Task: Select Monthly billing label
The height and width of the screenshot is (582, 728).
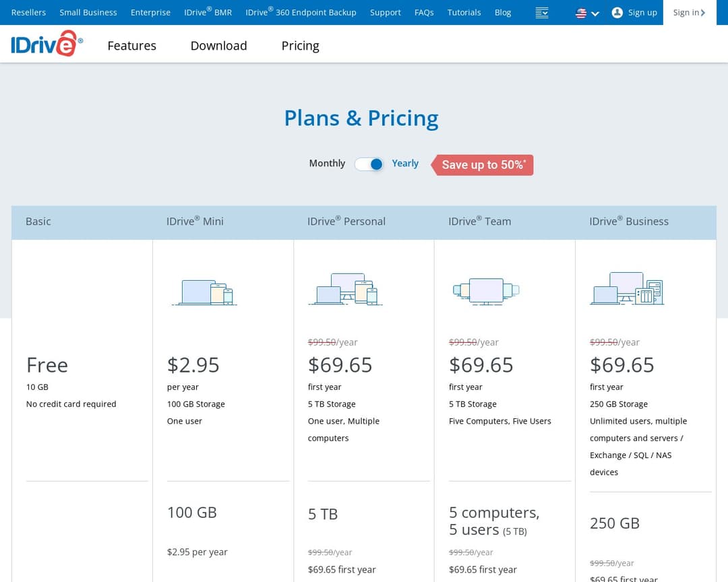Action: (x=327, y=164)
